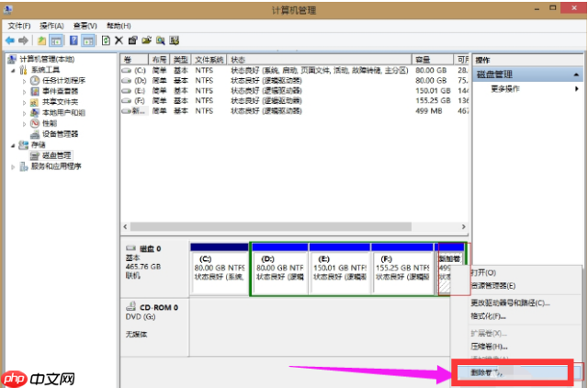
Task: Select 格式化(F) in the context menu
Action: pyautogui.click(x=492, y=314)
